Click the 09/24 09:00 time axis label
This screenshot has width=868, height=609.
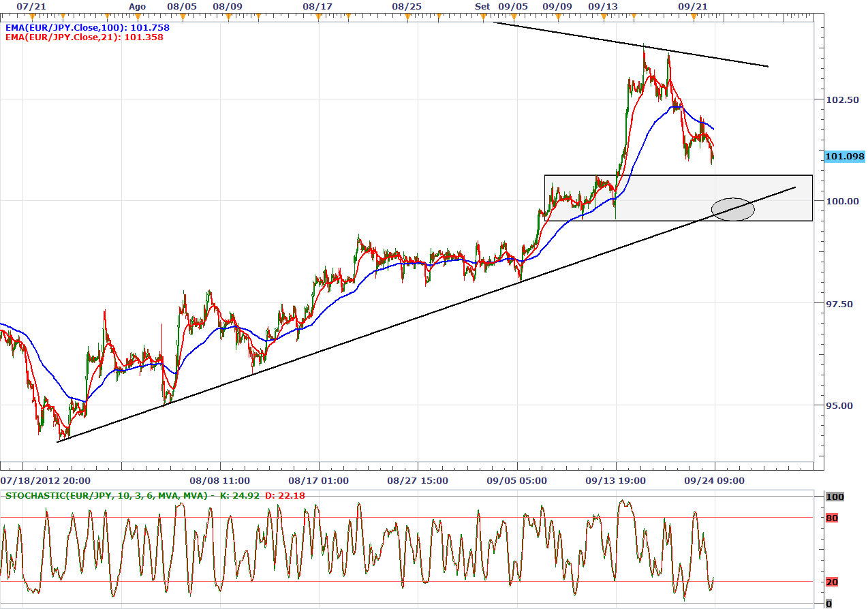pos(715,480)
